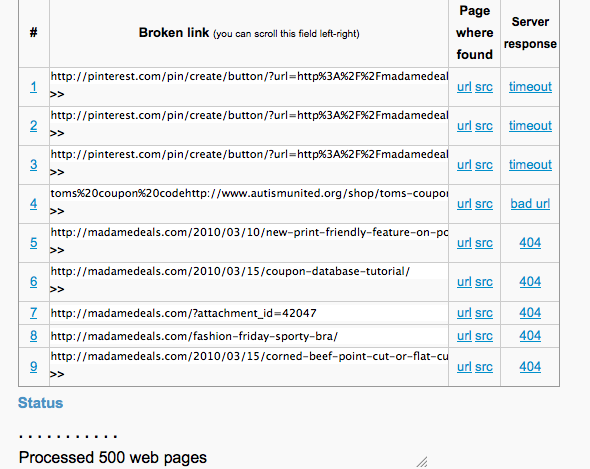Click 'src' link in row 1
The image size is (590, 469).
click(484, 87)
